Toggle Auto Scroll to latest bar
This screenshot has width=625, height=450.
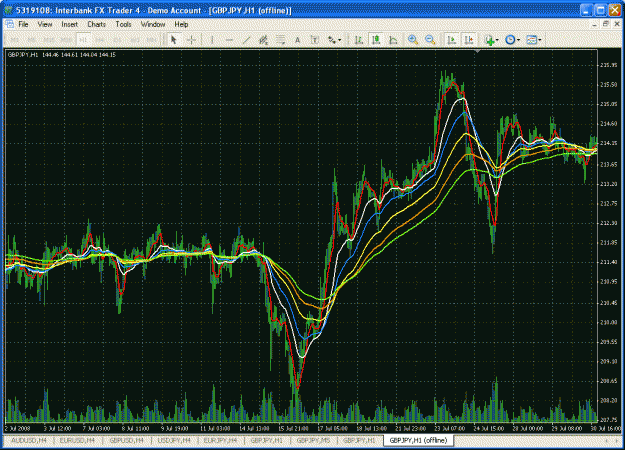pyautogui.click(x=452, y=40)
